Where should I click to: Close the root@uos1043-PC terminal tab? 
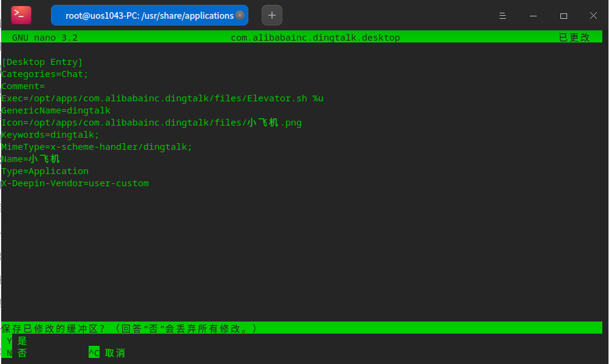240,15
